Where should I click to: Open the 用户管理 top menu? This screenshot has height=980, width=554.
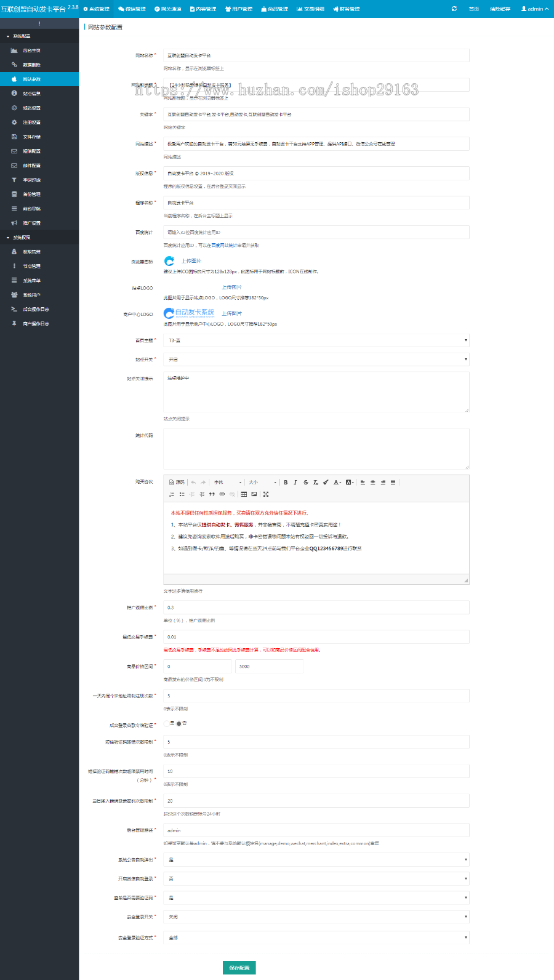click(239, 9)
